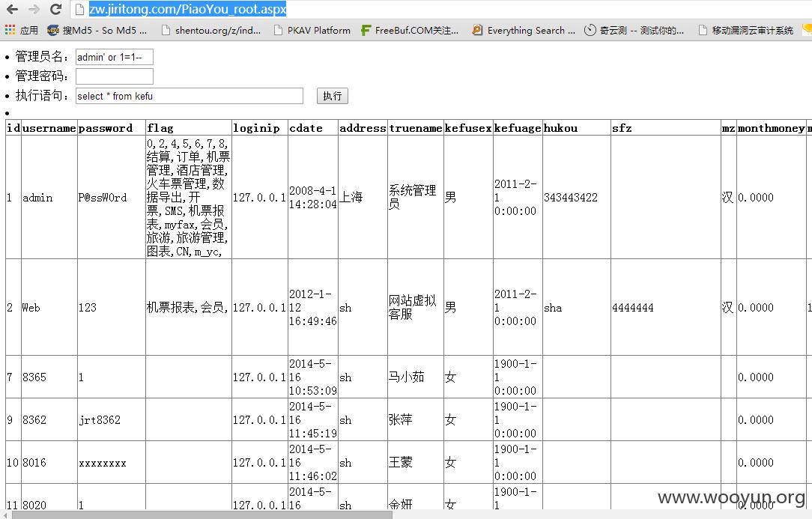Screen dimensions: 812x519
Task: Click the monthmoney column header
Action: pos(771,128)
